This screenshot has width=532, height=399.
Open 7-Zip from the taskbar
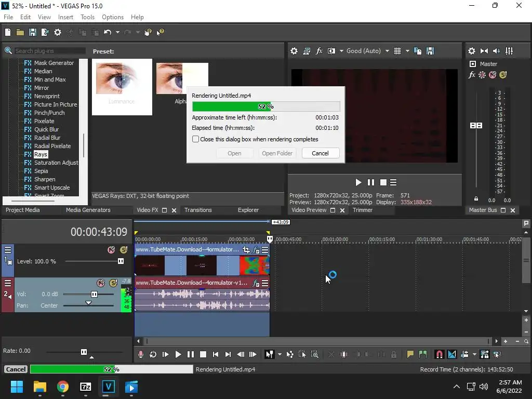86,387
